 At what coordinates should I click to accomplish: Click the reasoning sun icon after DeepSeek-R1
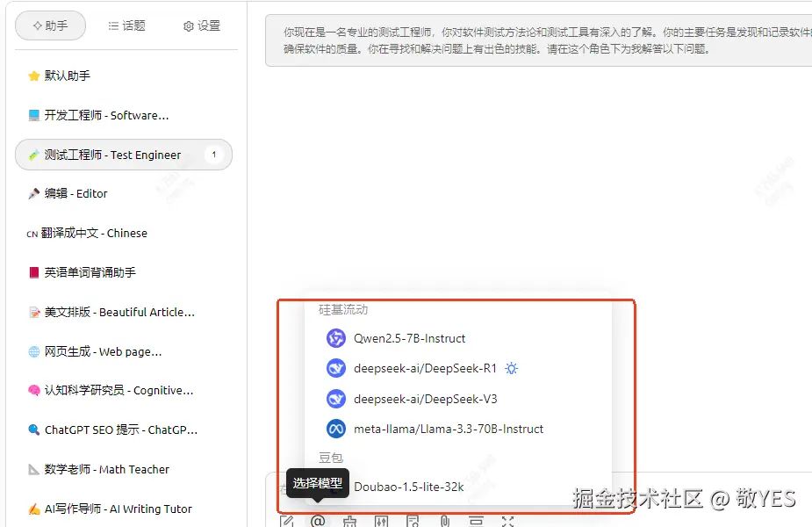pyautogui.click(x=512, y=368)
